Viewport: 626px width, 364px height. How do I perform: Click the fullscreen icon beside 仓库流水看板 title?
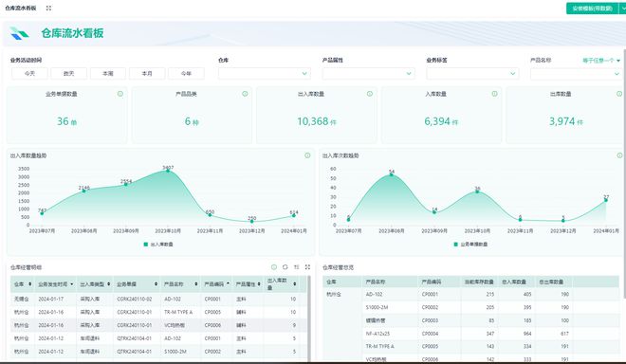48,8
